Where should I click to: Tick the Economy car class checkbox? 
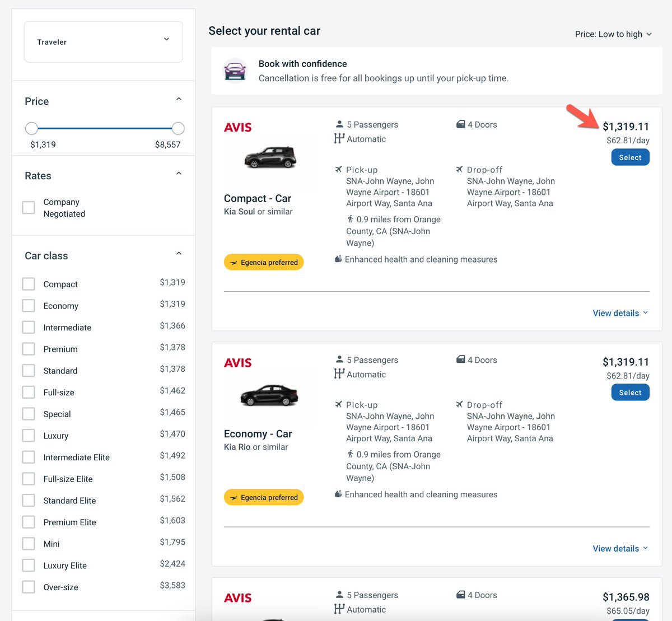(x=29, y=306)
